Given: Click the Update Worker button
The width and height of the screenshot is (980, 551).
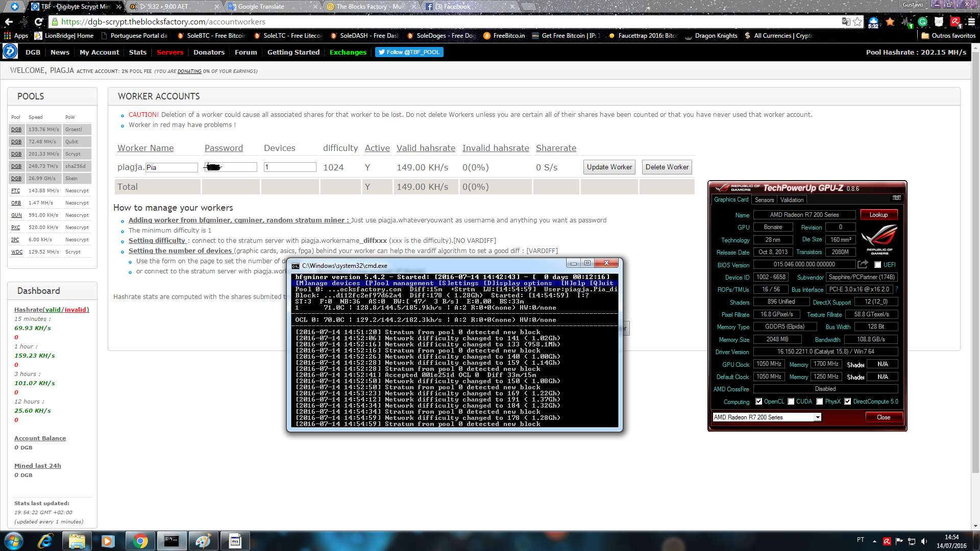Looking at the screenshot, I should [609, 167].
